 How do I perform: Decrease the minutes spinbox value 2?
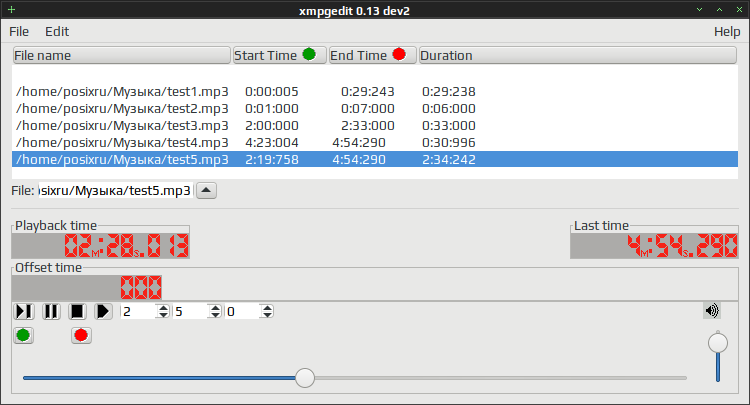point(164,315)
